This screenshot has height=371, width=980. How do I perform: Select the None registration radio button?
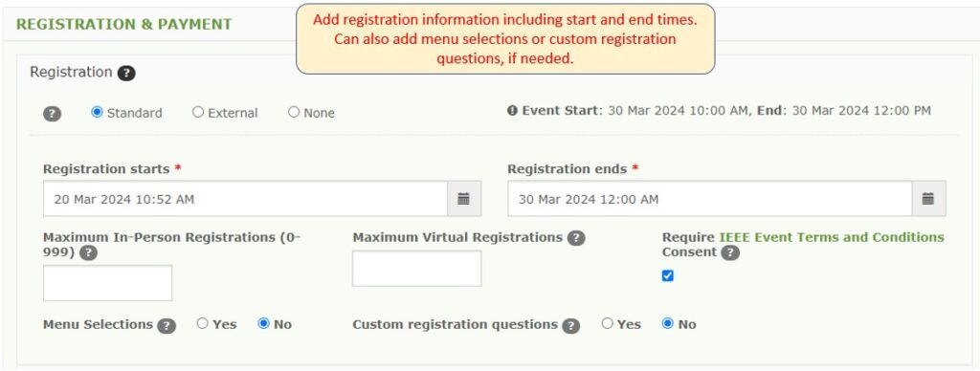294,113
